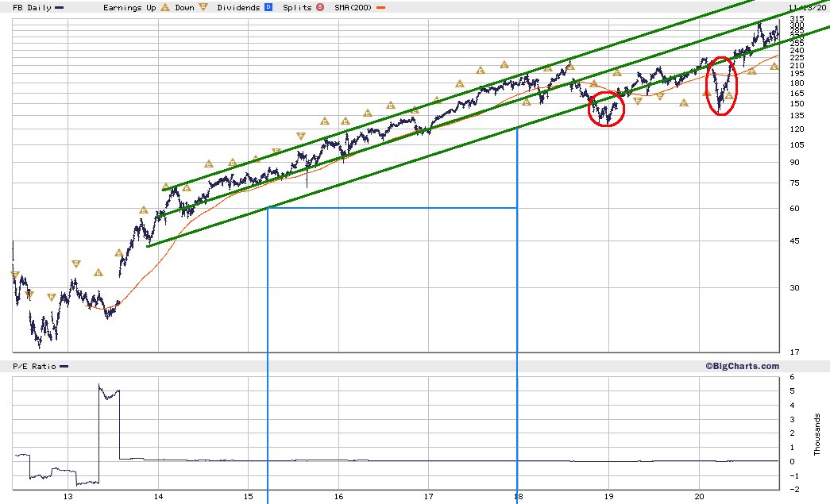Click the 315 price axis label
The width and height of the screenshot is (830, 504).
tap(797, 19)
